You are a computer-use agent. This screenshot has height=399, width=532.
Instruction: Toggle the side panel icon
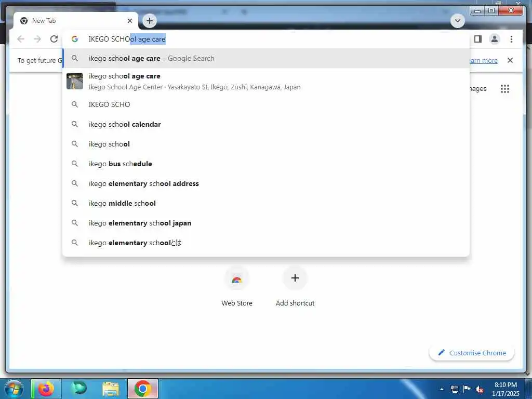pyautogui.click(x=478, y=39)
